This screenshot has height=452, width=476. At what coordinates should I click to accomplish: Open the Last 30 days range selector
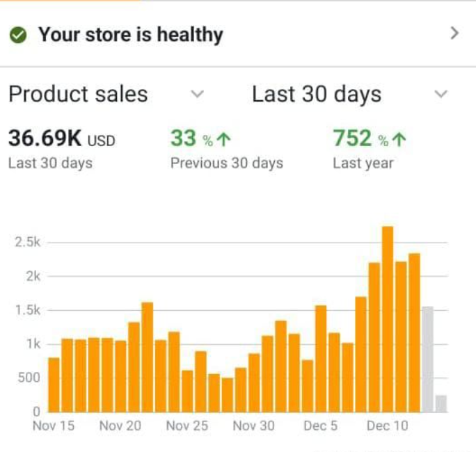350,94
